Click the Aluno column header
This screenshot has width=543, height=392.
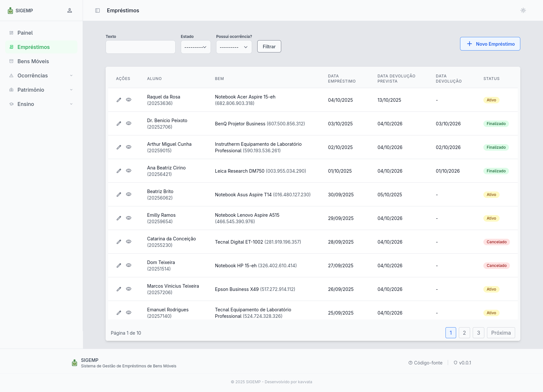pyautogui.click(x=154, y=79)
